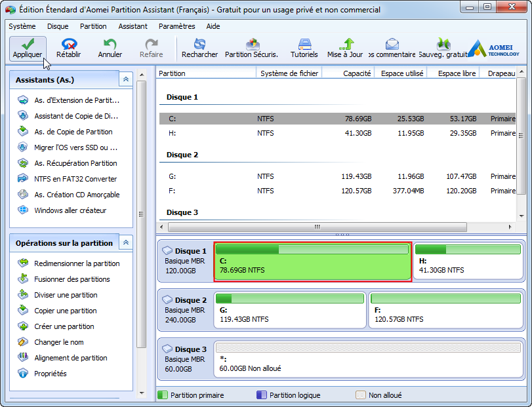Screen dimensions: 532x407
Task: Click left panel scroll-down arrow
Action: click(142, 393)
